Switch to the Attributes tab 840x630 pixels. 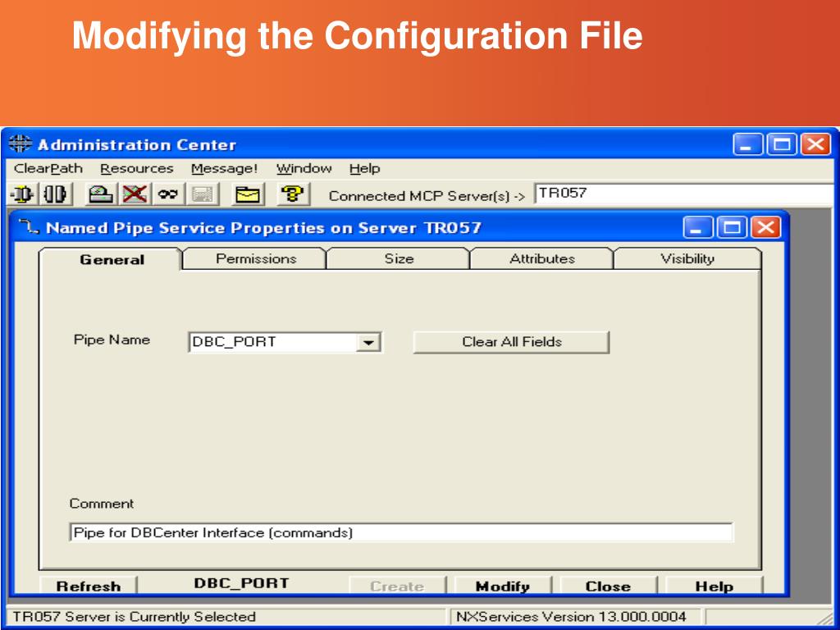(x=541, y=258)
